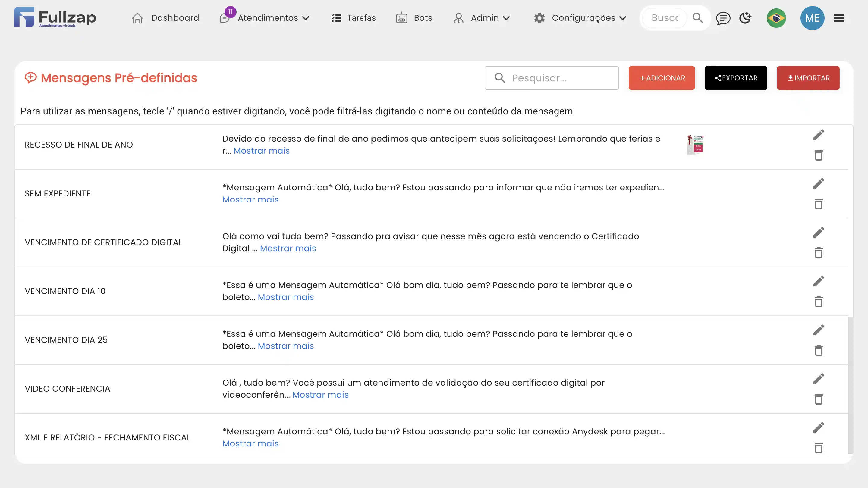Expand the Atendimentos dropdown menu
The image size is (868, 488).
point(268,18)
